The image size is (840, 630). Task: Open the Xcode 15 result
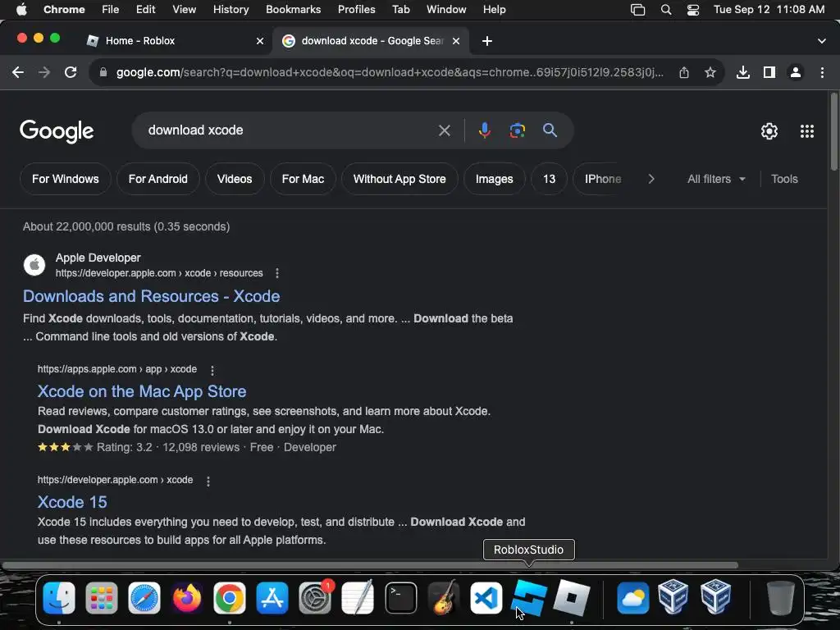(72, 502)
